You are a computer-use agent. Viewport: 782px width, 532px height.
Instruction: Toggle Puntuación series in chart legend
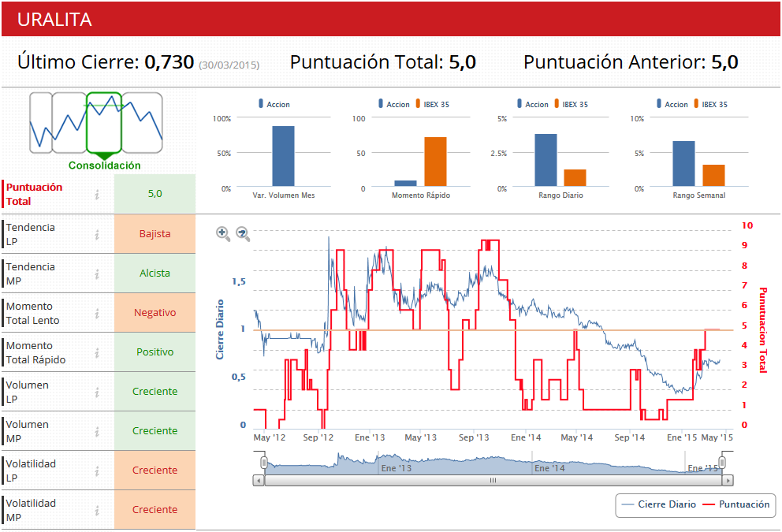tap(736, 504)
